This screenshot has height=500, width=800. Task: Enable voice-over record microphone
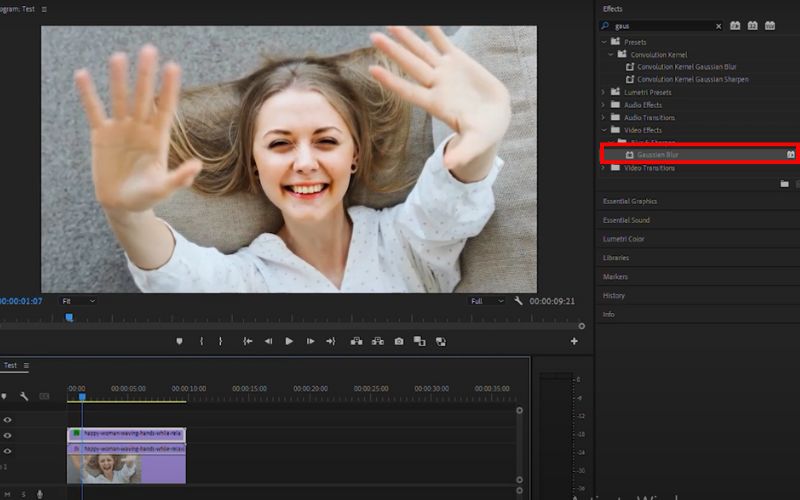pyautogui.click(x=39, y=494)
